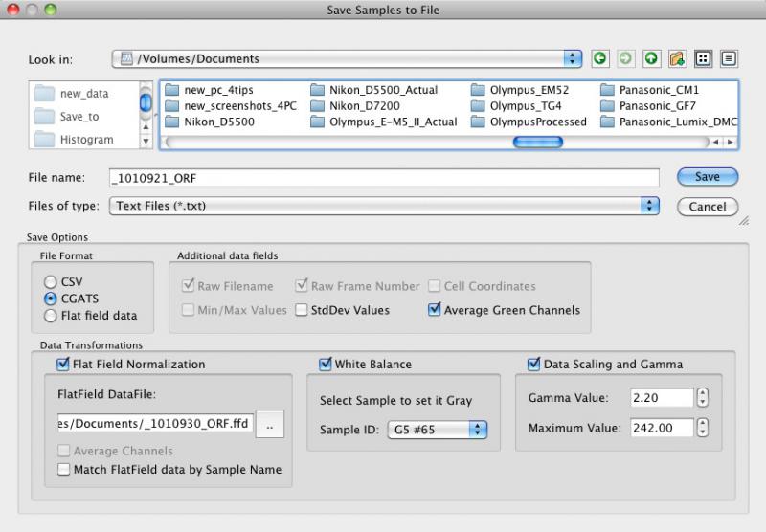
Task: Open Sample ID dropdown G5 #65
Action: (x=438, y=430)
